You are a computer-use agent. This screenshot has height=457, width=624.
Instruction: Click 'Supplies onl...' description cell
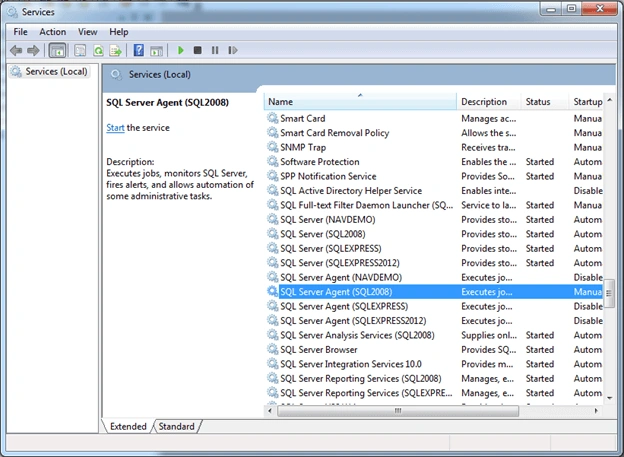click(489, 335)
